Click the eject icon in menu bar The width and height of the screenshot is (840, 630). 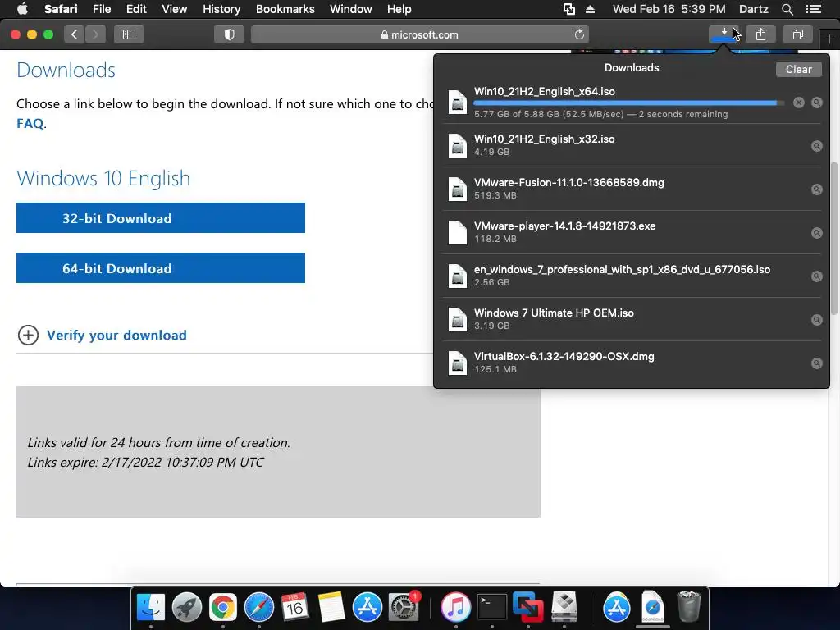[590, 9]
